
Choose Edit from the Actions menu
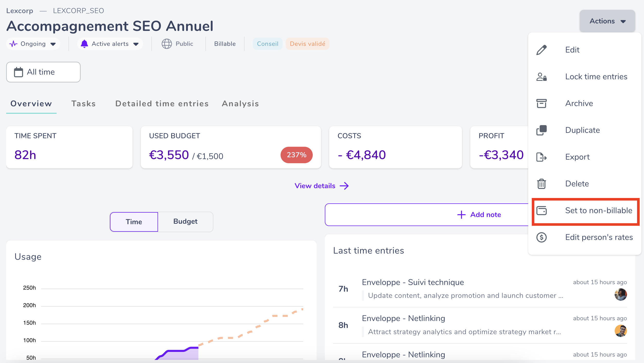tap(585, 50)
